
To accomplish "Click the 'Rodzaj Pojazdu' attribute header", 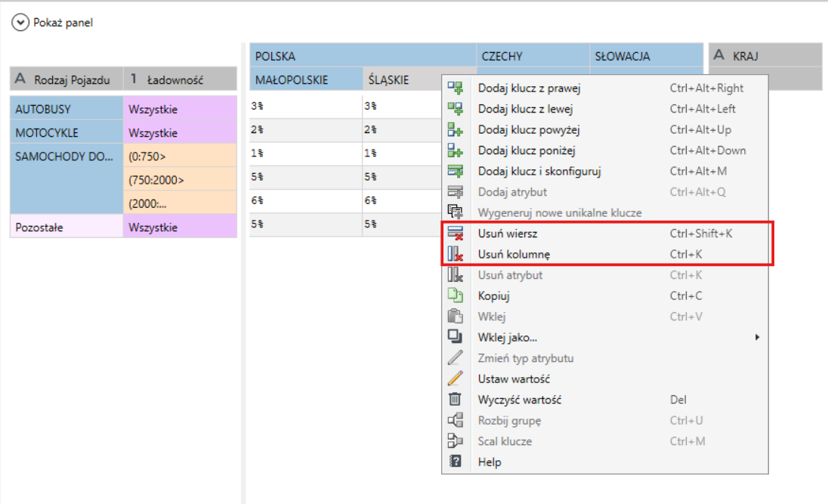I will (66, 80).
